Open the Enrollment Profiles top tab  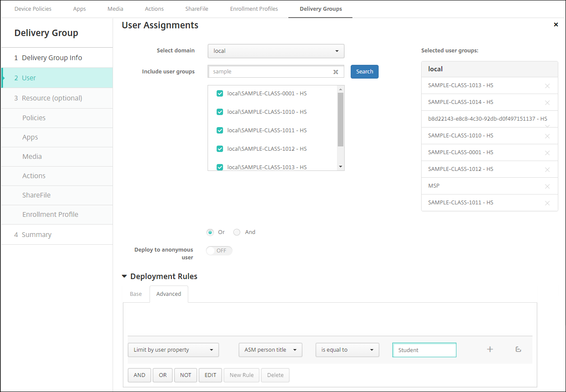[x=254, y=9]
